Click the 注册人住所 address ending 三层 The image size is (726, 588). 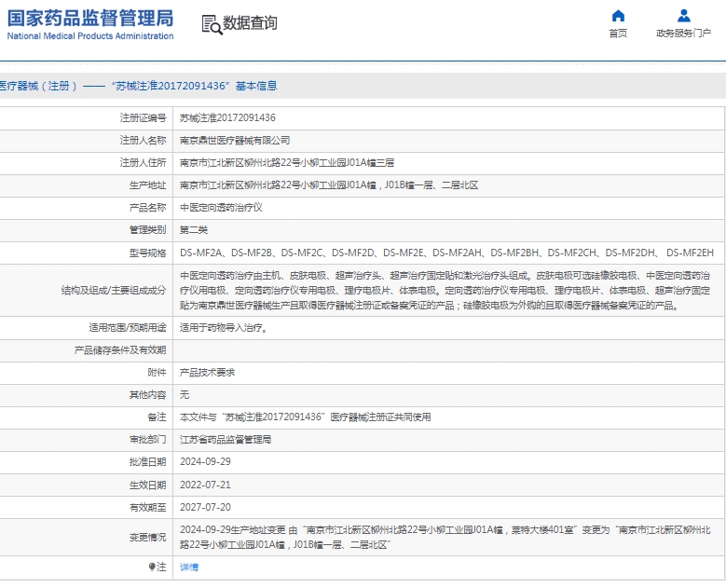point(287,163)
